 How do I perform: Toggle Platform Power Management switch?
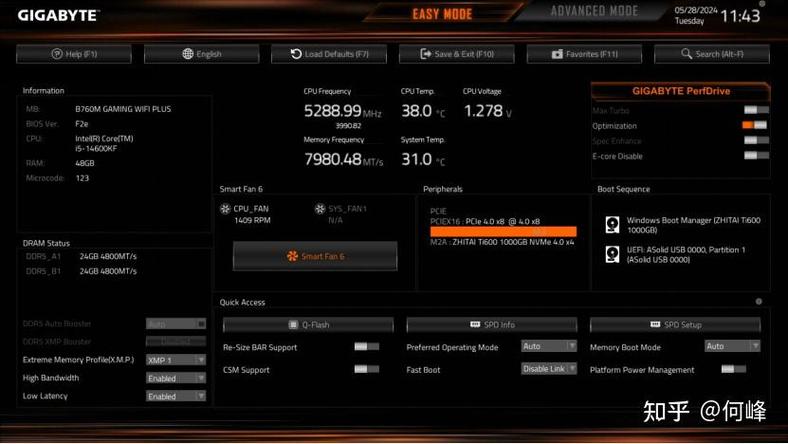pyautogui.click(x=733, y=369)
